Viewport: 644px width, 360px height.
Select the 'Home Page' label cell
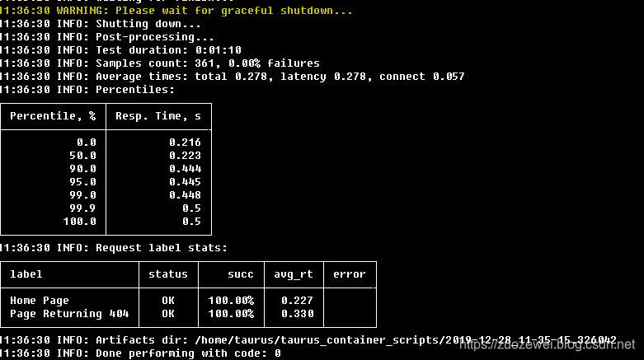(x=40, y=301)
